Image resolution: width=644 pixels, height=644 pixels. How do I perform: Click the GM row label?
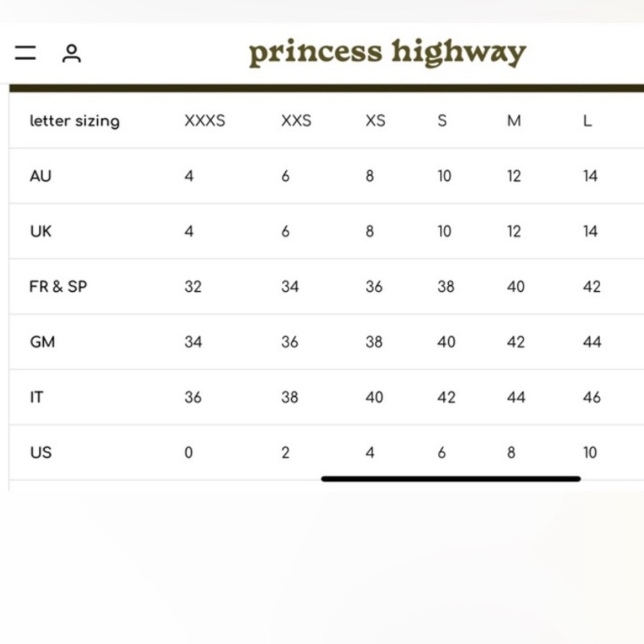43,342
